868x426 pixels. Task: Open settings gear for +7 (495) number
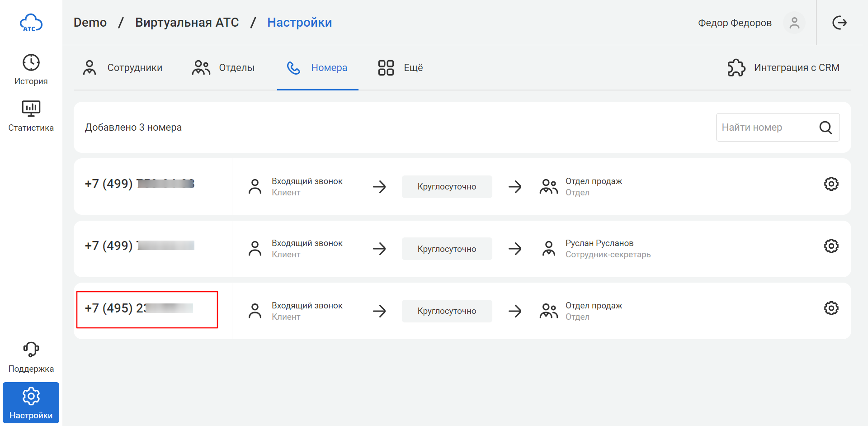pos(831,308)
